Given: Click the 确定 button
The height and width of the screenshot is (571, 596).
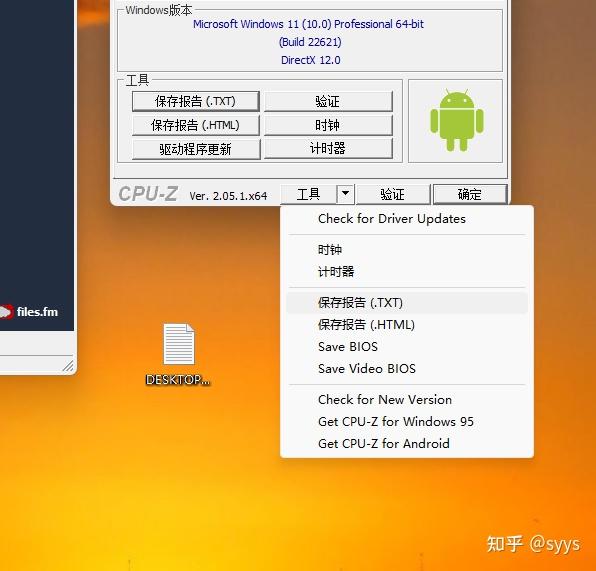Looking at the screenshot, I should (470, 194).
